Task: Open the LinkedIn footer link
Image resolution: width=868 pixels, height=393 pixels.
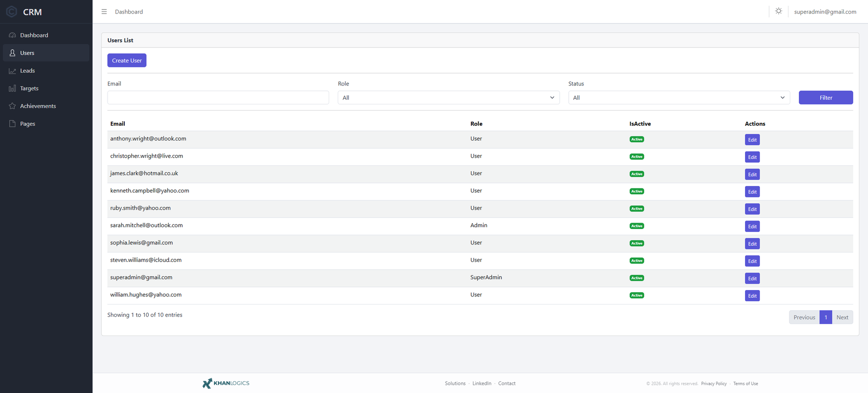Action: (x=482, y=384)
